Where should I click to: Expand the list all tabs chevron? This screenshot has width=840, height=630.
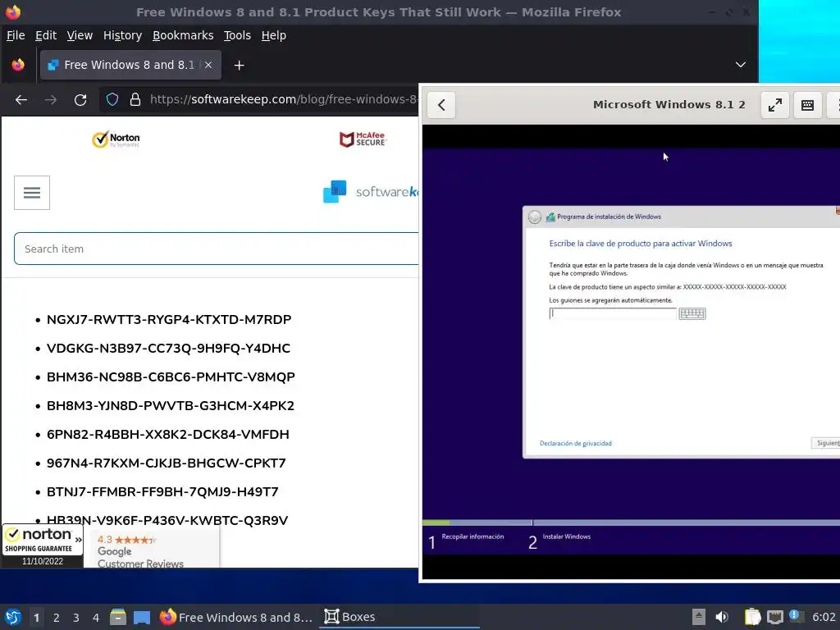pyautogui.click(x=741, y=65)
